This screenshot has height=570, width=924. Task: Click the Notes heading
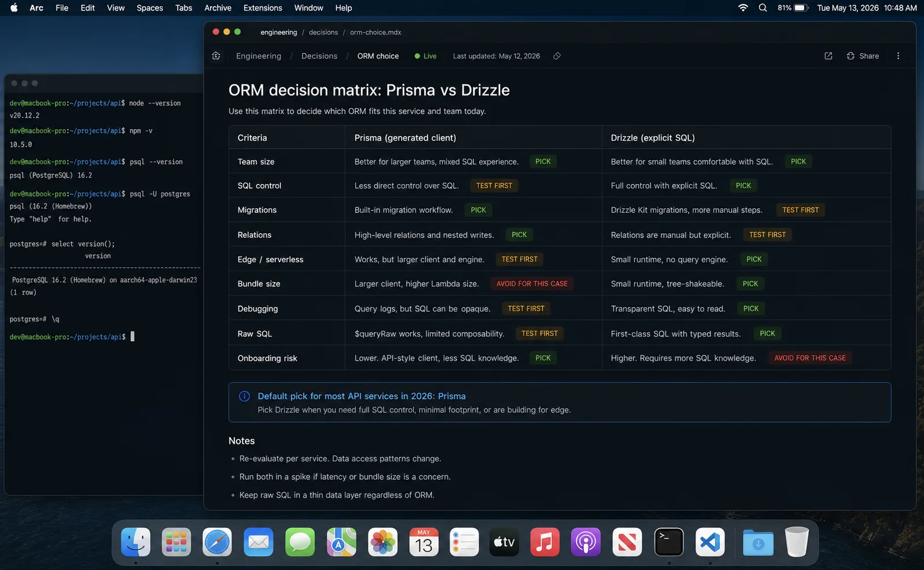tap(242, 441)
